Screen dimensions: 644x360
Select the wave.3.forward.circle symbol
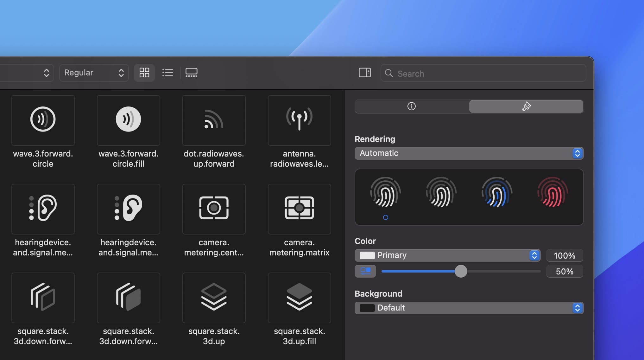coord(43,120)
